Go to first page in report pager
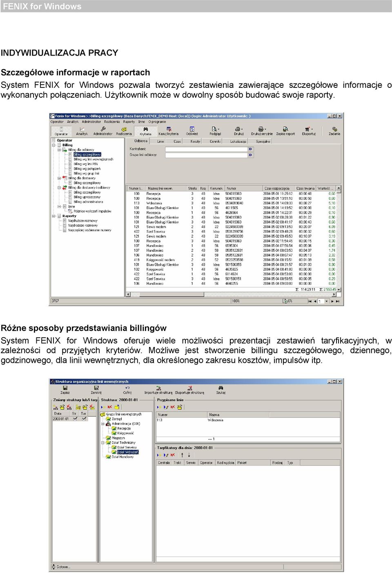This screenshot has width=392, height=573. (x=310, y=301)
